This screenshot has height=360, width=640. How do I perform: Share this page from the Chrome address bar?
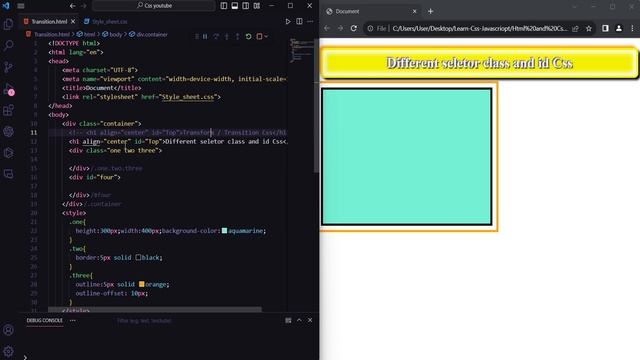575,28
